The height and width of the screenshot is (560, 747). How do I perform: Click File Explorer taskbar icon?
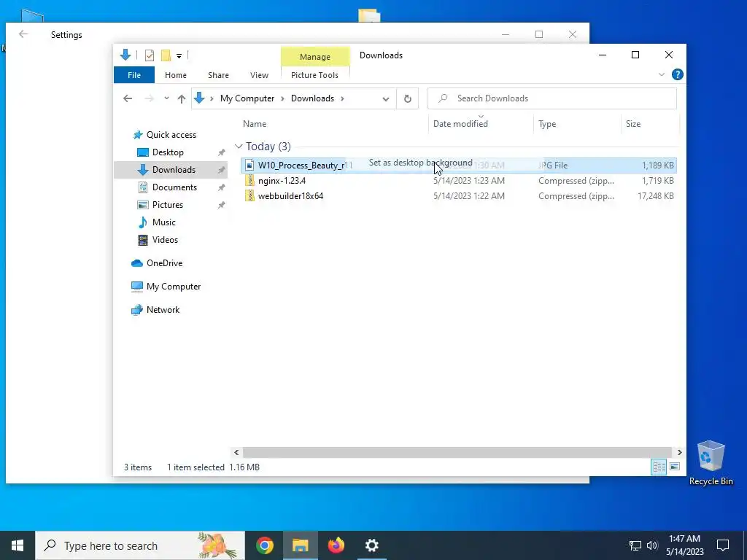pyautogui.click(x=300, y=545)
